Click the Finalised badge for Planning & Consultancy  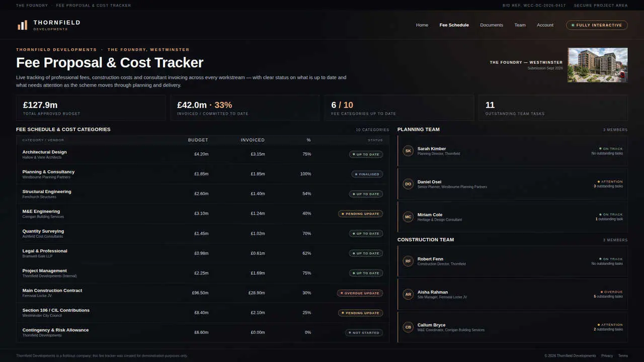[367, 174]
